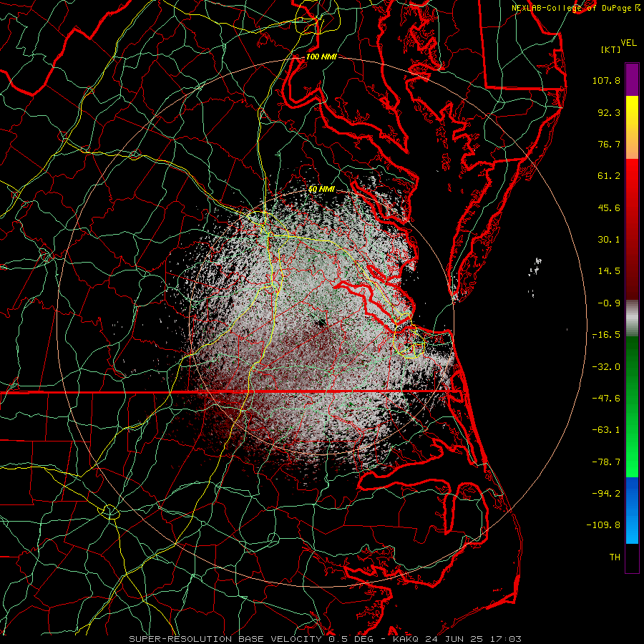Click the 50 NMI range ring label

tap(321, 190)
